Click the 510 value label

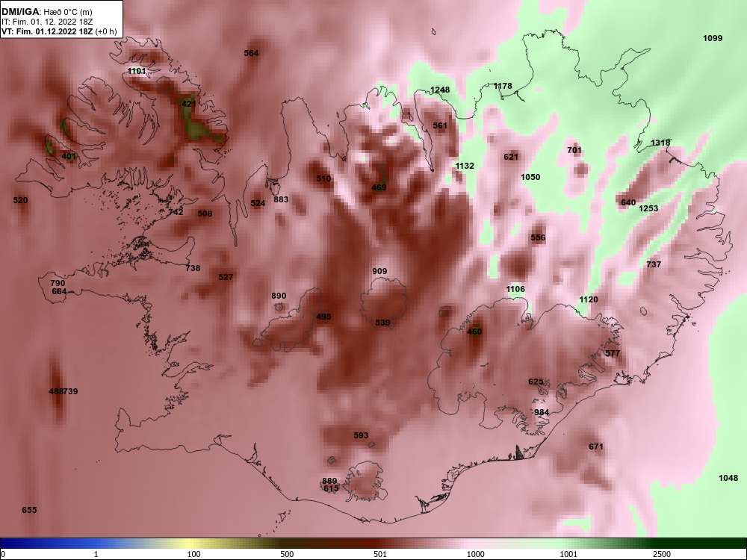[323, 178]
